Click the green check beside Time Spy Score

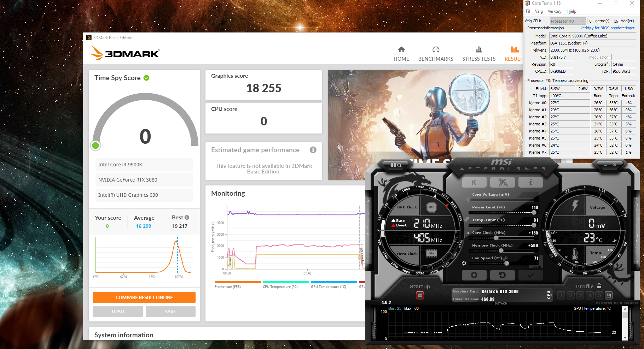(146, 78)
